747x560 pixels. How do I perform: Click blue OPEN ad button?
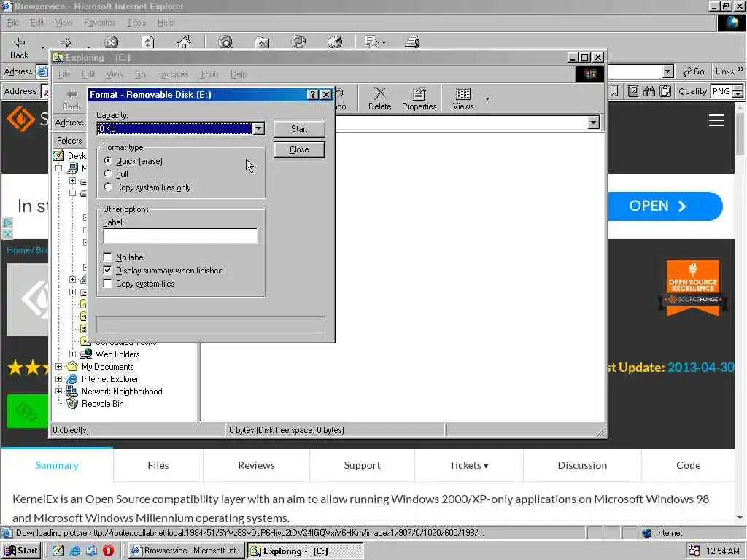click(x=665, y=206)
